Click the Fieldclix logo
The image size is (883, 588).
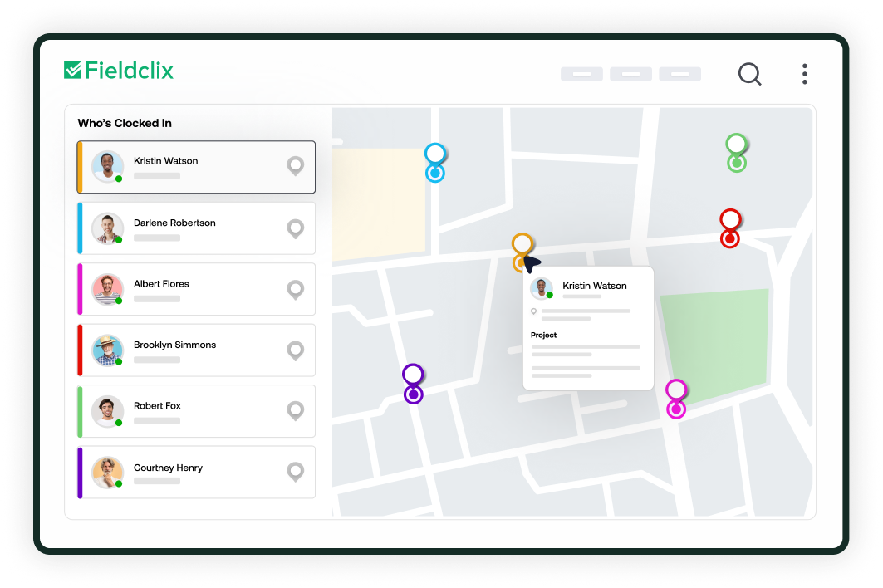point(119,71)
